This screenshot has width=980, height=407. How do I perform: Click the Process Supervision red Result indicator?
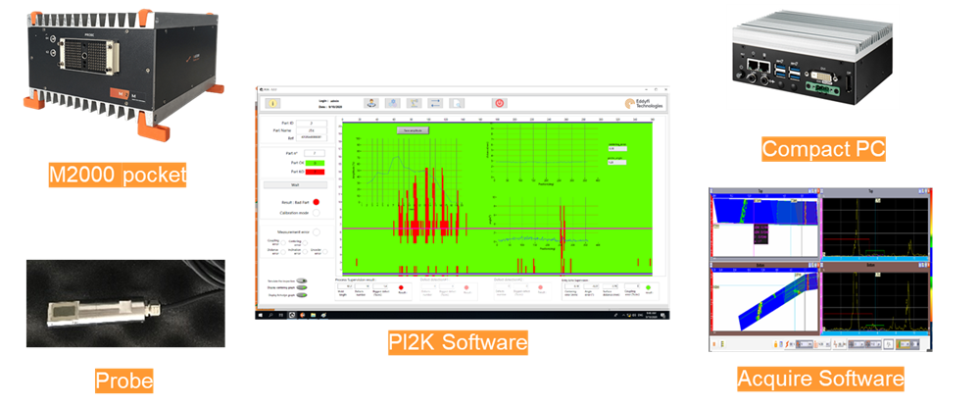401,287
